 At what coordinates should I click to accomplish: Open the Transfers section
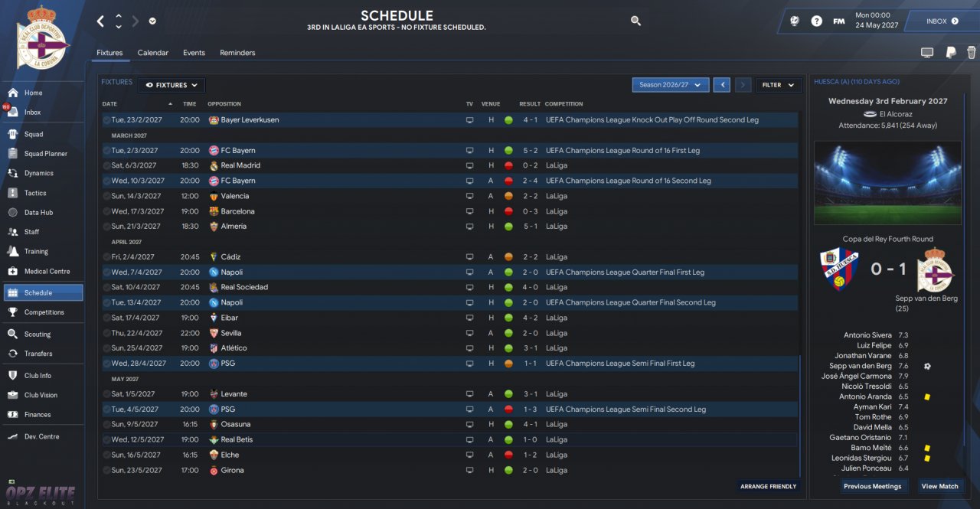click(42, 354)
